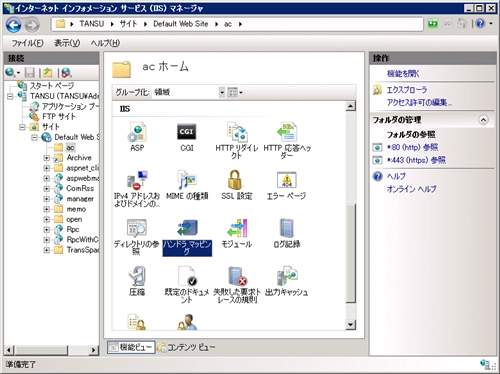The image size is (500, 374).
Task: Click the エクスプローラ action link
Action: point(407,90)
